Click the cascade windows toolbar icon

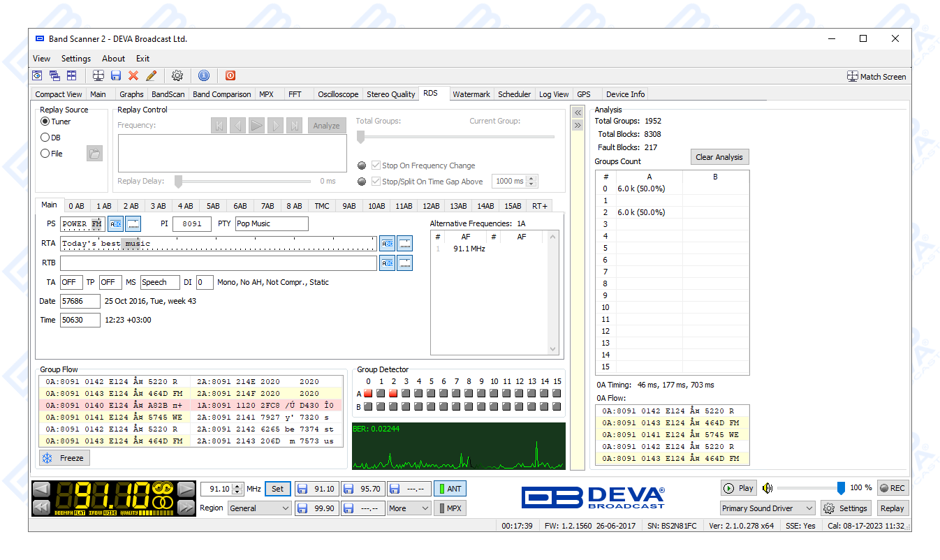(54, 75)
